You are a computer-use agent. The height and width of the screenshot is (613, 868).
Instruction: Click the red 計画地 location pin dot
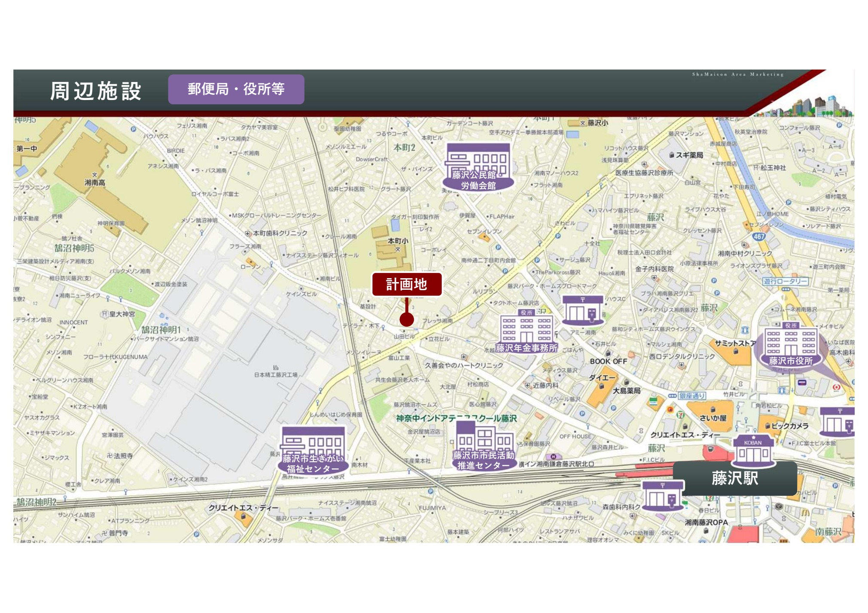coord(407,319)
